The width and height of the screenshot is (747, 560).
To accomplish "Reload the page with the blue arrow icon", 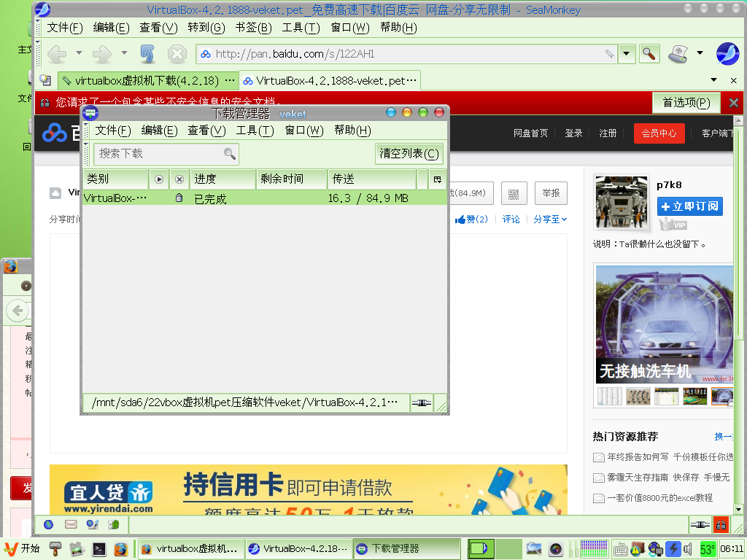I will [x=147, y=54].
